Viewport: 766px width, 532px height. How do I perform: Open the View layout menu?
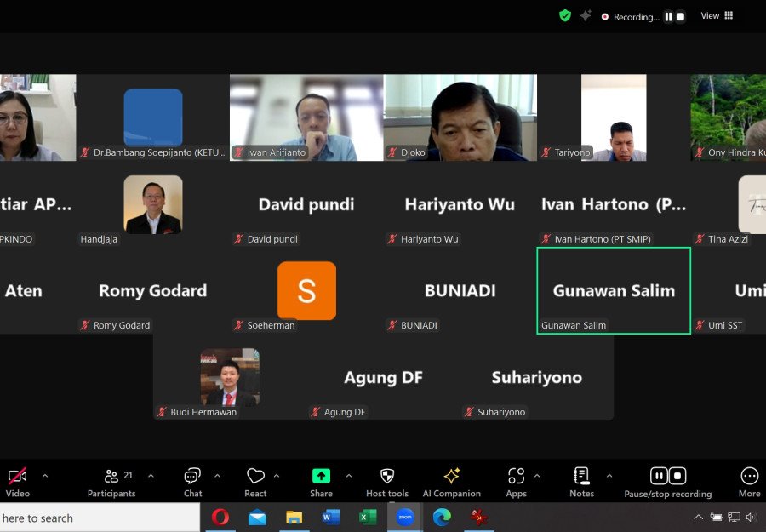point(717,15)
